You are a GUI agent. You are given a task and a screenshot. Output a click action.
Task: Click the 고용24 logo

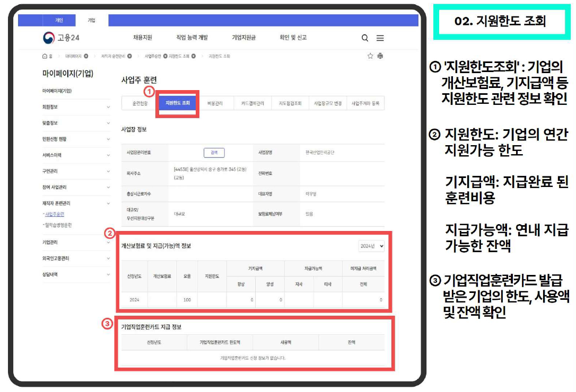[x=61, y=38]
